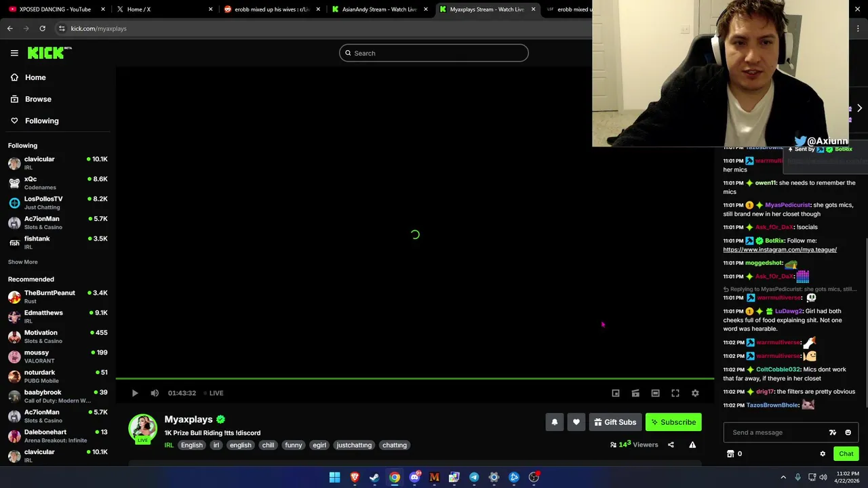This screenshot has height=488, width=868.
Task: Toggle theater mode in video player
Action: coord(655,393)
